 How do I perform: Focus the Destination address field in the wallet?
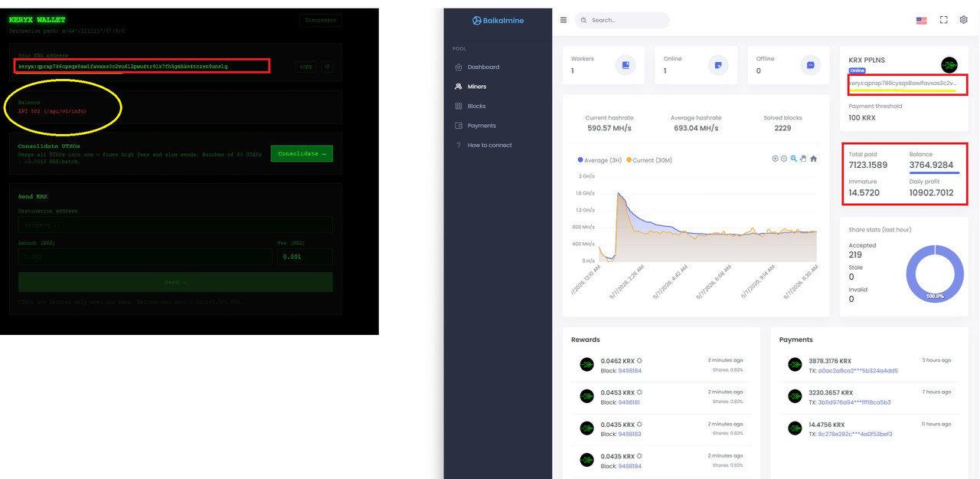click(x=175, y=225)
